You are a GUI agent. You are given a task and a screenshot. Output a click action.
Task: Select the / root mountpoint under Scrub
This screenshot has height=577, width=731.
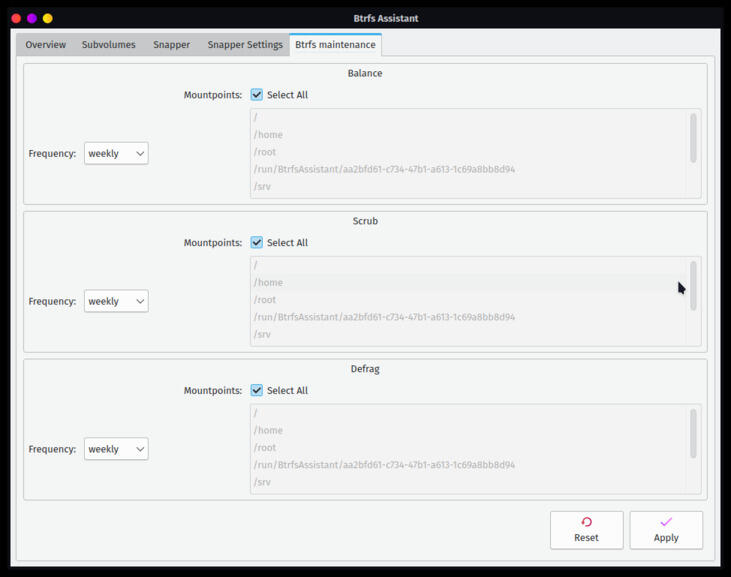coord(469,265)
